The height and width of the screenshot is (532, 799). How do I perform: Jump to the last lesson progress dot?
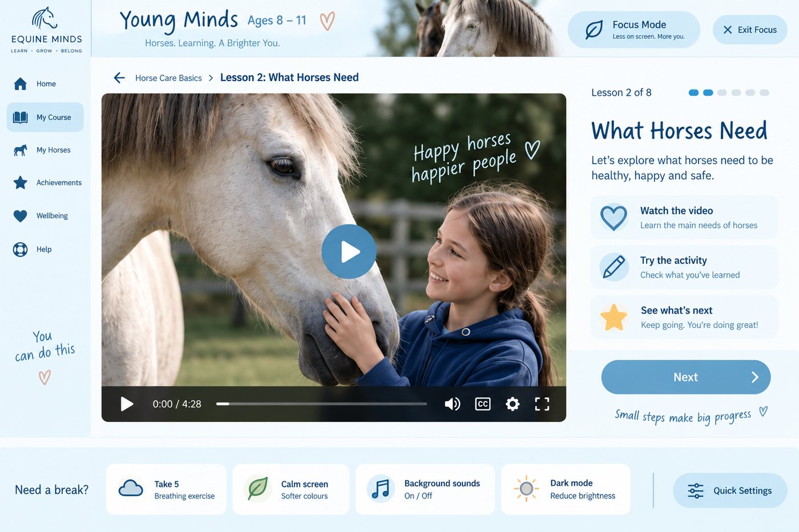coord(765,92)
